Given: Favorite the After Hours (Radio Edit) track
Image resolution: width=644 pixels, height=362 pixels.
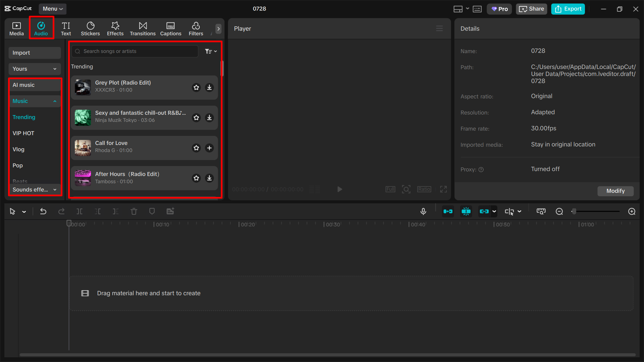Looking at the screenshot, I should point(196,178).
